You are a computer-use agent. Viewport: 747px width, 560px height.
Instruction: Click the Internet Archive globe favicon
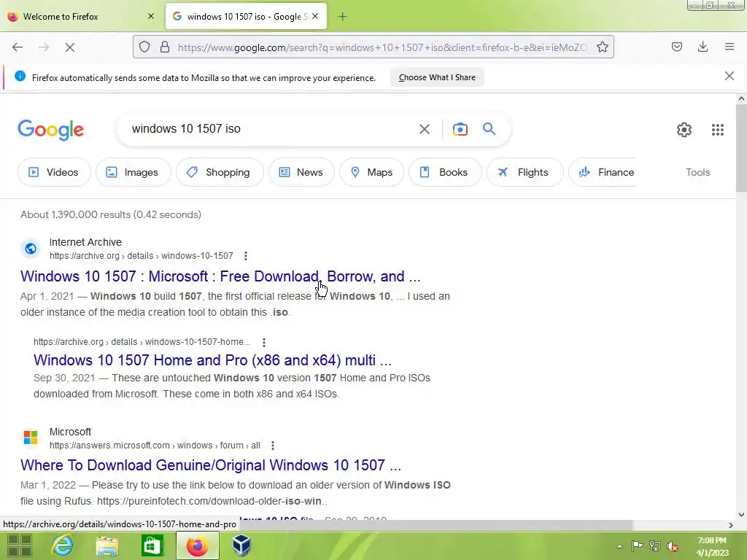coord(31,249)
